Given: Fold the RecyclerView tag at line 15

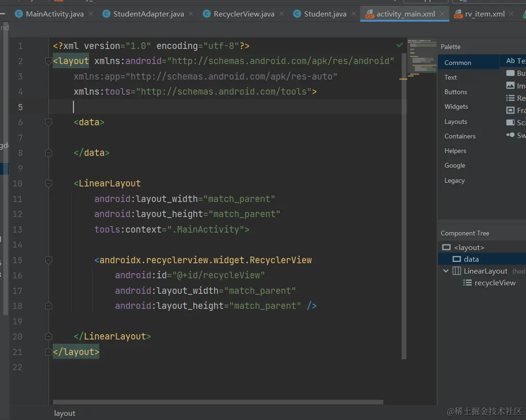Looking at the screenshot, I should tap(49, 260).
